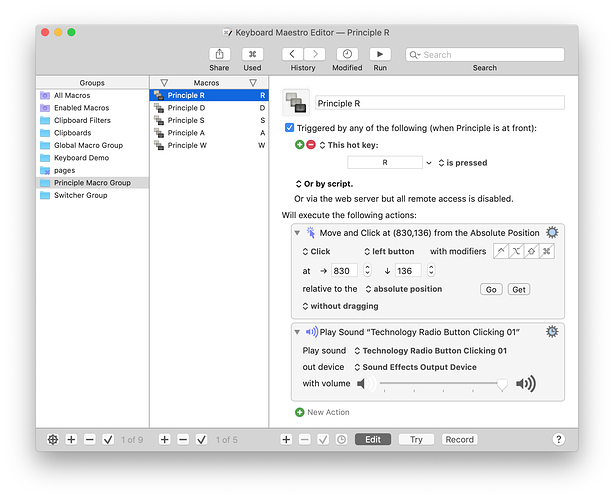Open help with the question mark button
Screen dimensions: 615x500
559,439
